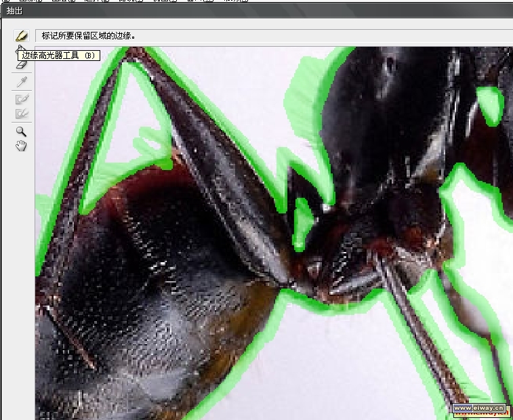Select the Edge Highlighter tool
This screenshot has height=420, width=513.
coord(22,36)
